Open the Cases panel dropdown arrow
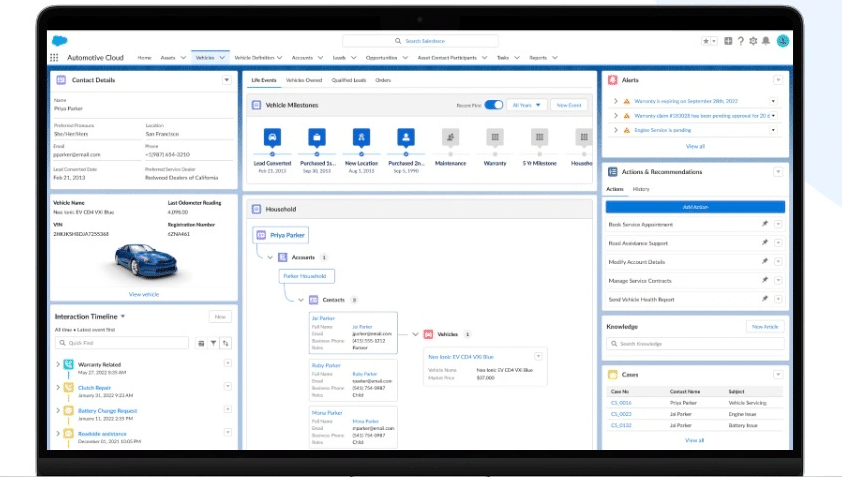 tap(778, 374)
